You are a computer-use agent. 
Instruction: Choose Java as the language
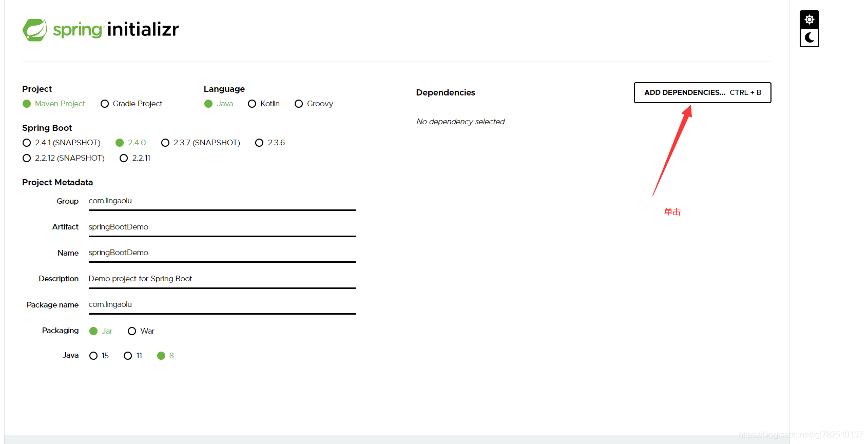coord(219,104)
